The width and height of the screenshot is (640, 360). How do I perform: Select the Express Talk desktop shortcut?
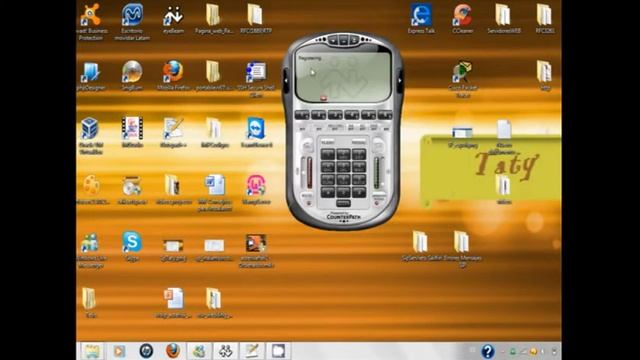(x=421, y=18)
